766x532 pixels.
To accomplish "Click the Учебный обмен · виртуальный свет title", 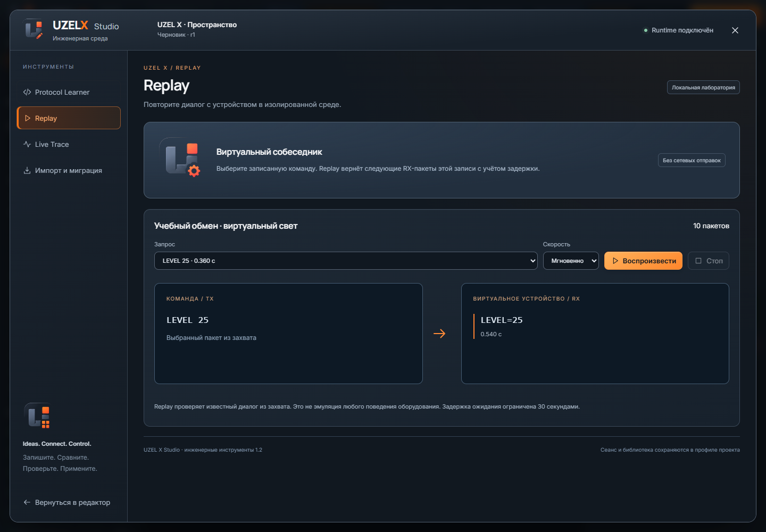I will (226, 226).
